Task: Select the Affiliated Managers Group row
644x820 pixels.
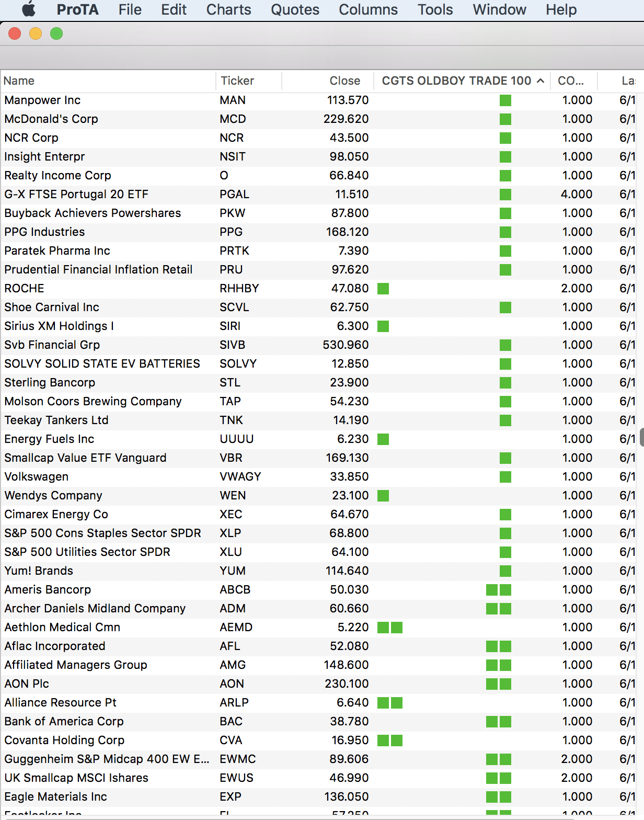Action: pyautogui.click(x=318, y=665)
